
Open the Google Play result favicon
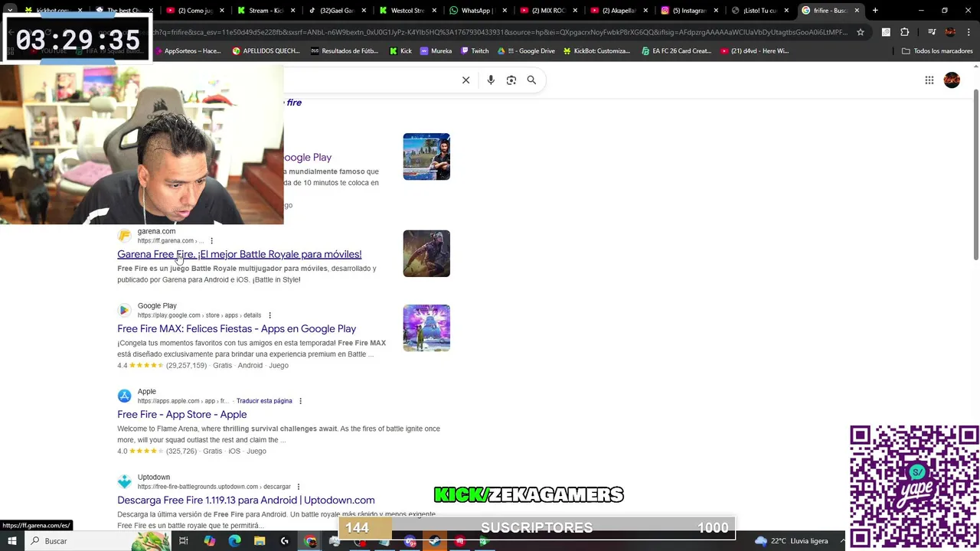(124, 310)
